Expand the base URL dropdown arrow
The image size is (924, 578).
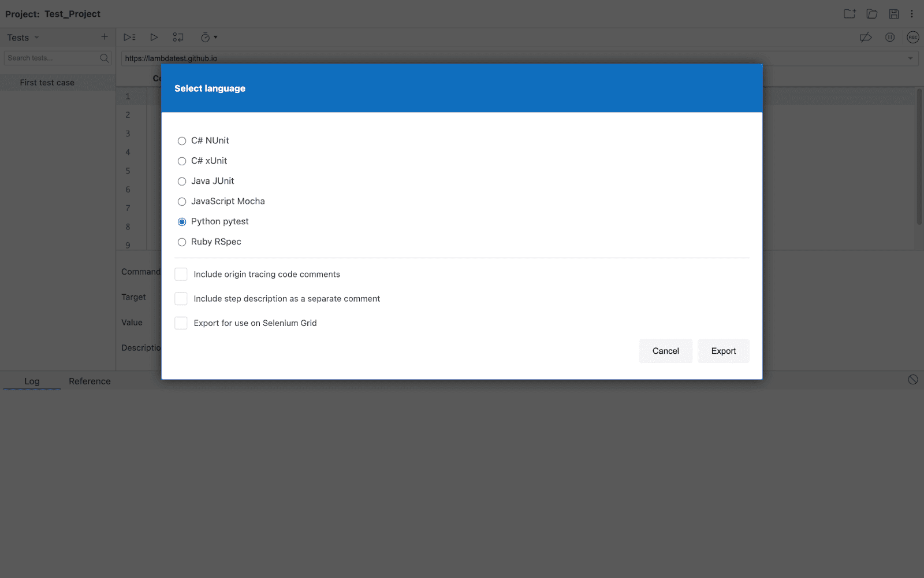coord(911,58)
